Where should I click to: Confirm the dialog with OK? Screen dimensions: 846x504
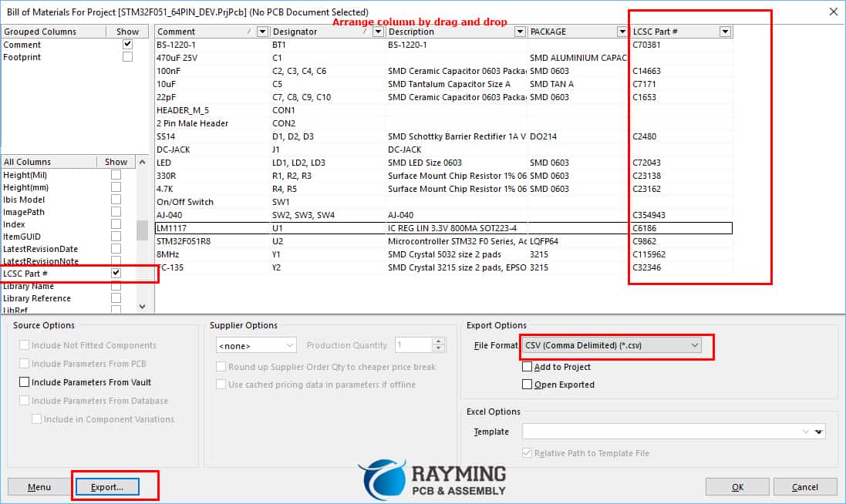pyautogui.click(x=736, y=486)
